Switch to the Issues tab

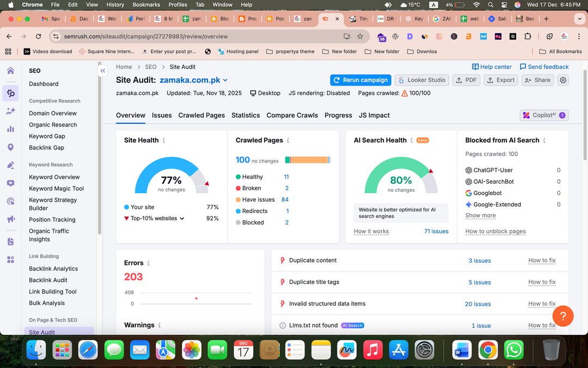pyautogui.click(x=162, y=116)
